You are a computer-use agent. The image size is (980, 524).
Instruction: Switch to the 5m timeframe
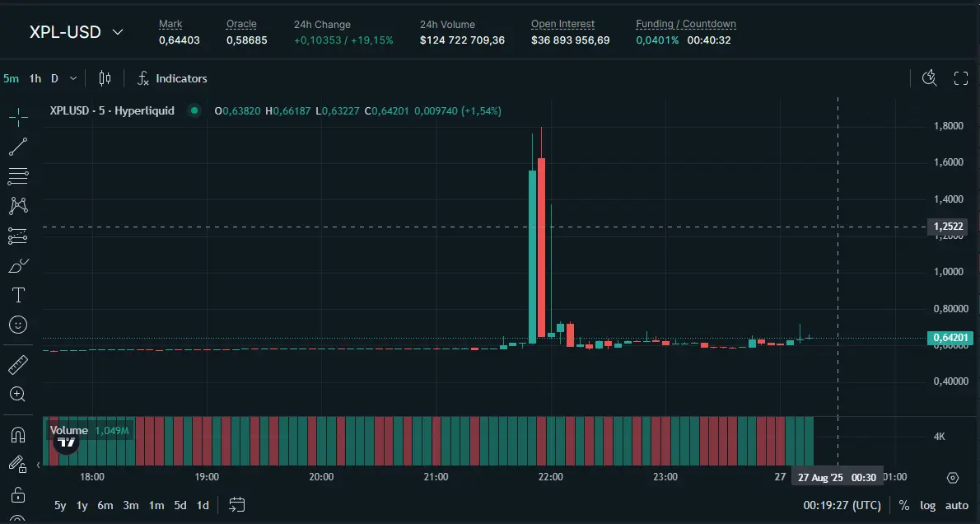(x=12, y=78)
